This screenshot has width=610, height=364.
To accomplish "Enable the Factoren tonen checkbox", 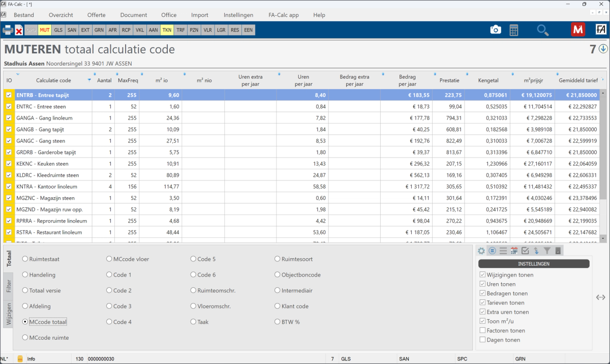I will point(482,330).
